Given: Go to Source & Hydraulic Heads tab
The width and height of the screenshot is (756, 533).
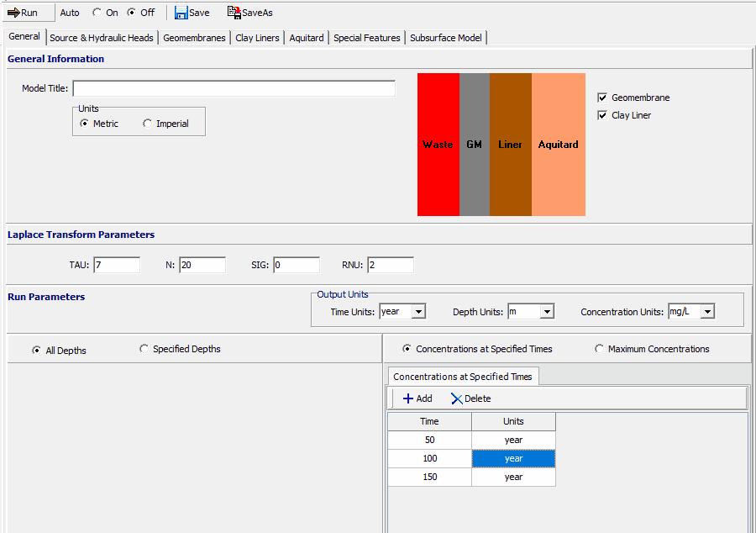Looking at the screenshot, I should pos(102,38).
